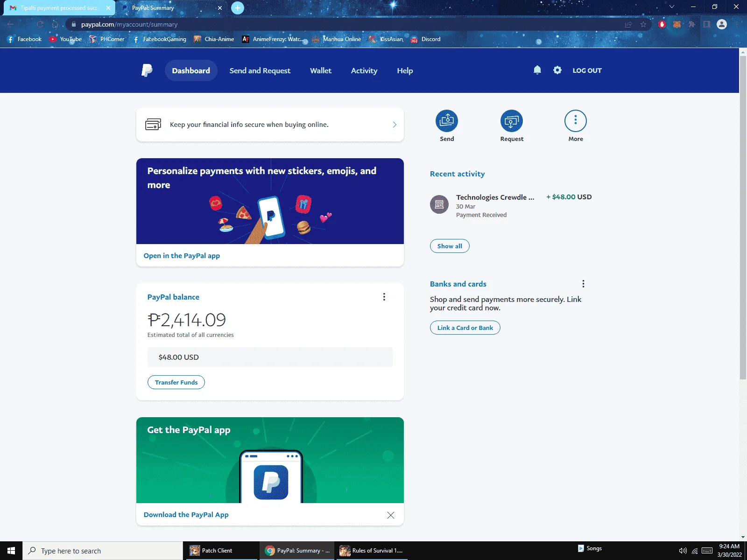Open the Banks and cards heading link
Viewport: 747px width, 560px height.
[x=458, y=284]
